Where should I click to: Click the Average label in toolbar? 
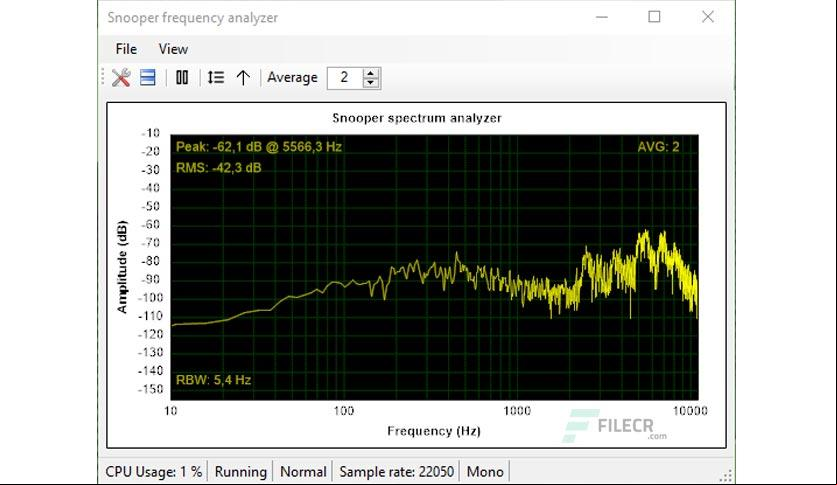[292, 78]
